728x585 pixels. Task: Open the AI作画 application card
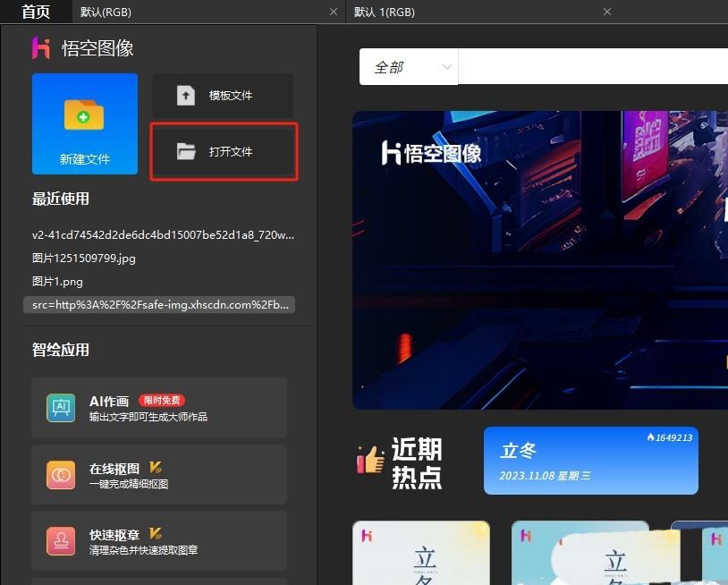[x=159, y=408]
